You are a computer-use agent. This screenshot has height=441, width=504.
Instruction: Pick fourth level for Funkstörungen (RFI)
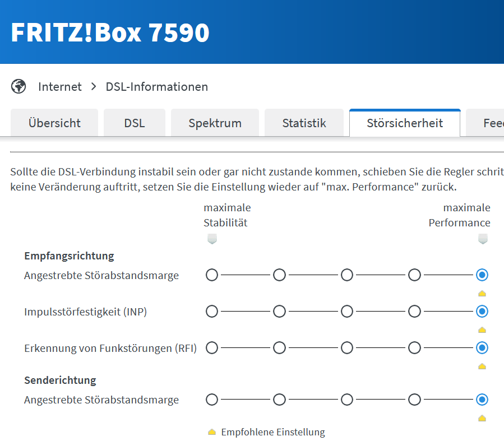[x=414, y=348]
